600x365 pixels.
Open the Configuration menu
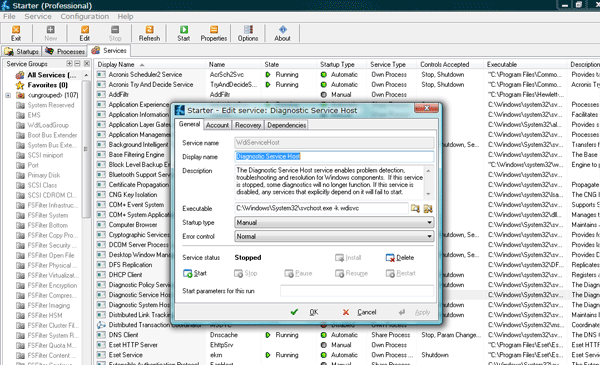[85, 16]
